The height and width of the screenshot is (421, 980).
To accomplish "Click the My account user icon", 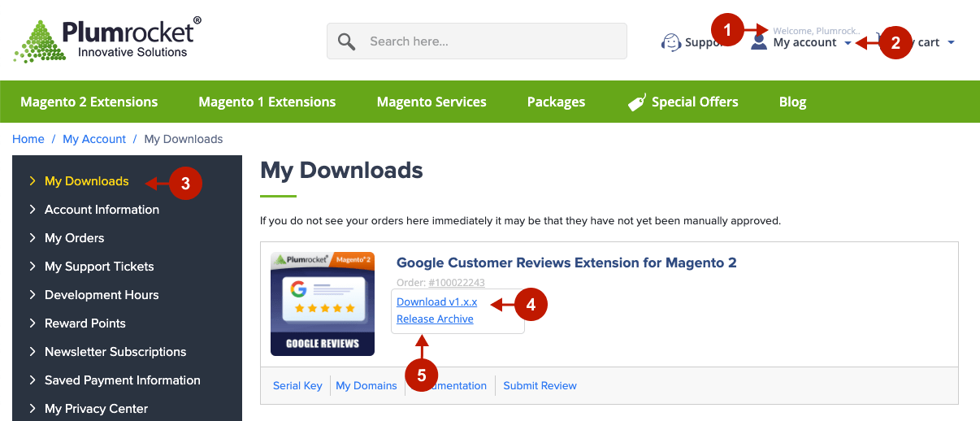I will pos(759,41).
